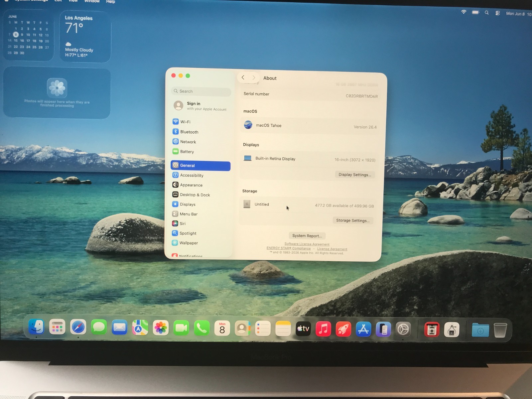Open Control Center from the menu bar
Image resolution: width=532 pixels, height=399 pixels.
(x=498, y=13)
